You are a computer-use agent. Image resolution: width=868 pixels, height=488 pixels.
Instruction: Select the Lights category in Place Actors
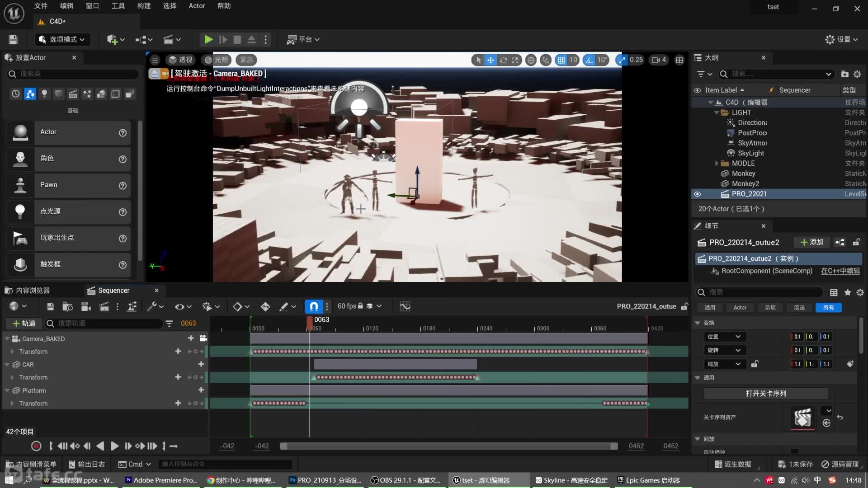(x=44, y=94)
